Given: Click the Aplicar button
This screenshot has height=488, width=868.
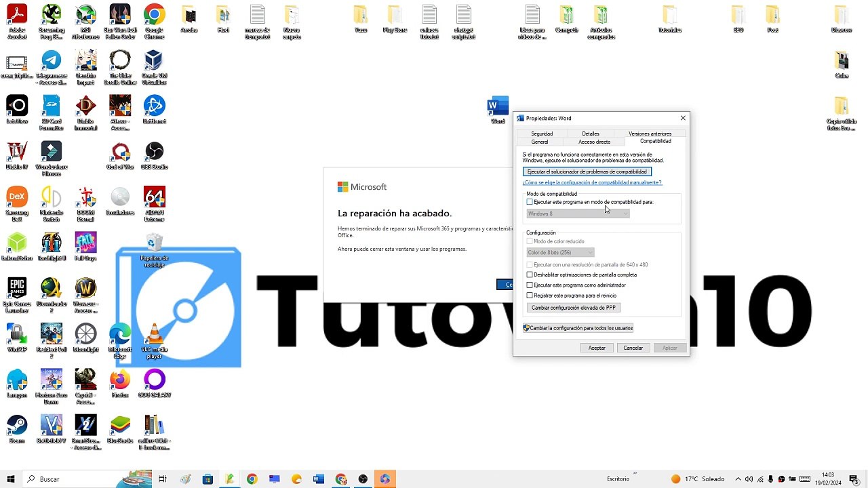Looking at the screenshot, I should (x=670, y=348).
